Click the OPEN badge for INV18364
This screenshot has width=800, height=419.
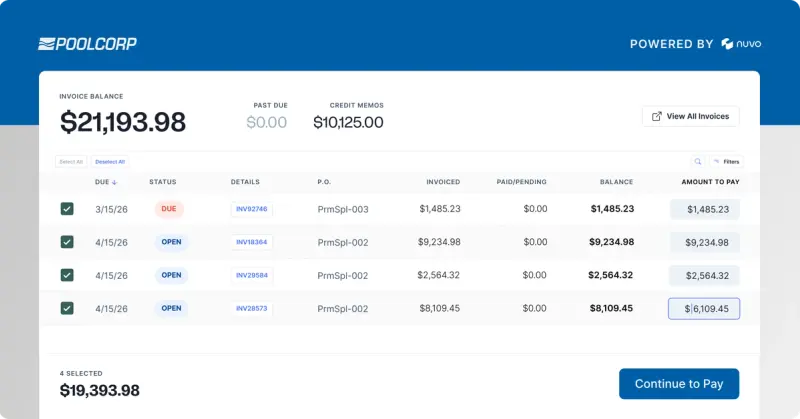point(171,242)
